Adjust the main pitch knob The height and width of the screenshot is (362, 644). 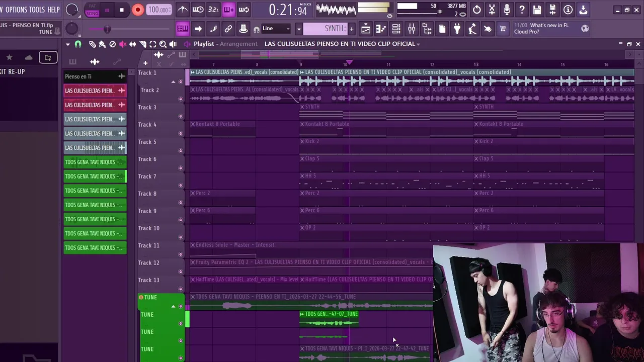pos(72,29)
